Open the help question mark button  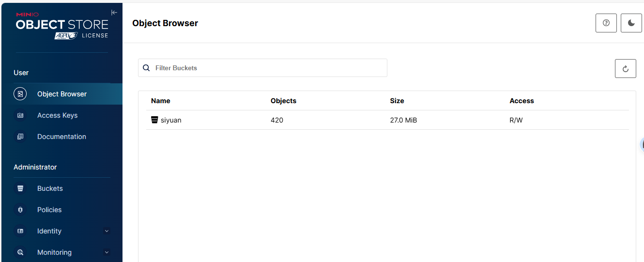[606, 23]
